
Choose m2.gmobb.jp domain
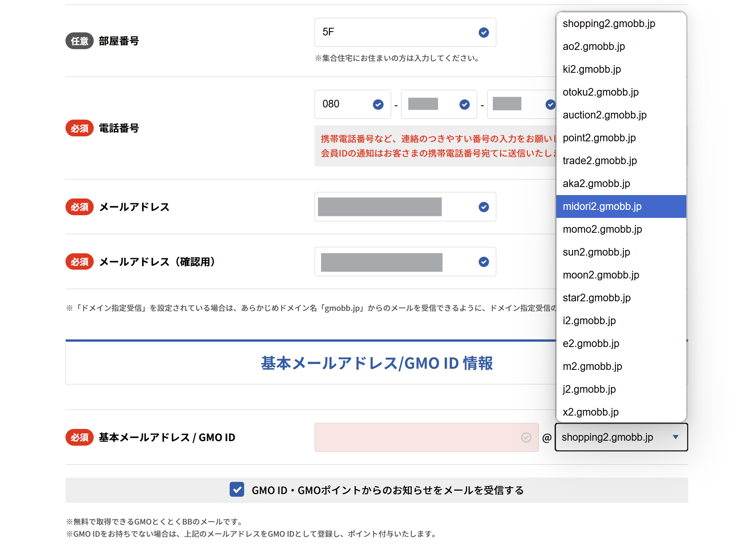pyautogui.click(x=621, y=366)
